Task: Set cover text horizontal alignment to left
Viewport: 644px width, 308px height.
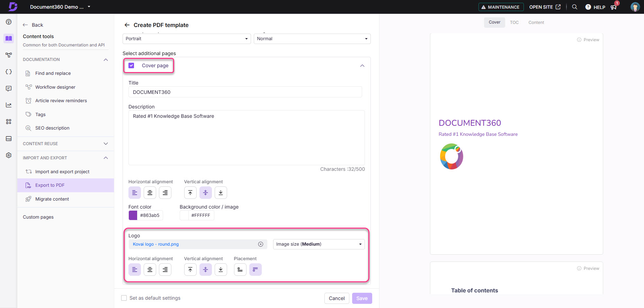Action: coord(135,193)
